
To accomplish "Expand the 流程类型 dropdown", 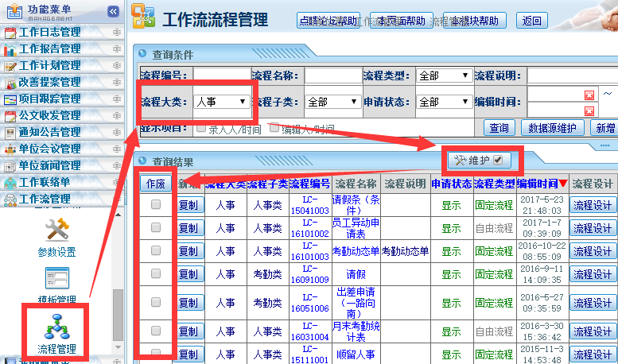I will (x=443, y=76).
